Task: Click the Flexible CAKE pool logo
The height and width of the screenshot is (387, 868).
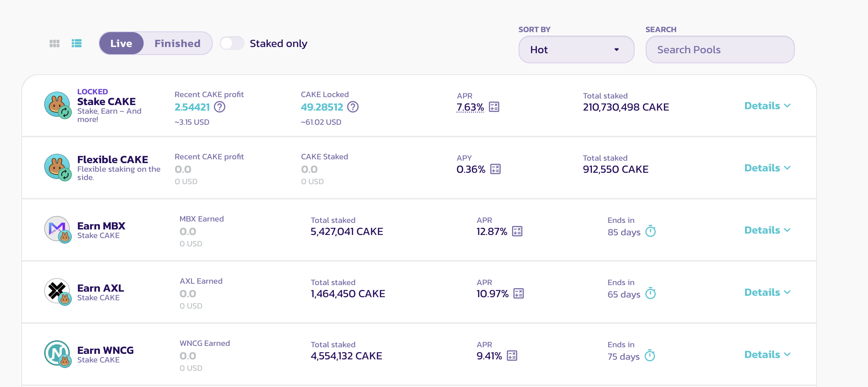Action: (x=58, y=167)
